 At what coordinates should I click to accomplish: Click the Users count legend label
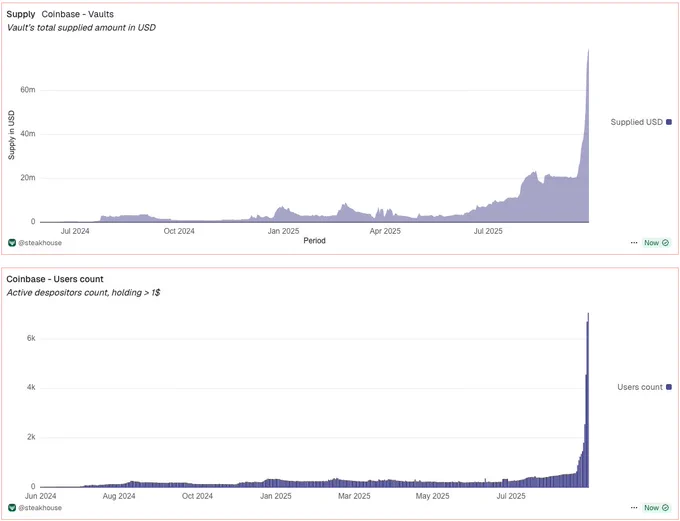[x=640, y=387]
